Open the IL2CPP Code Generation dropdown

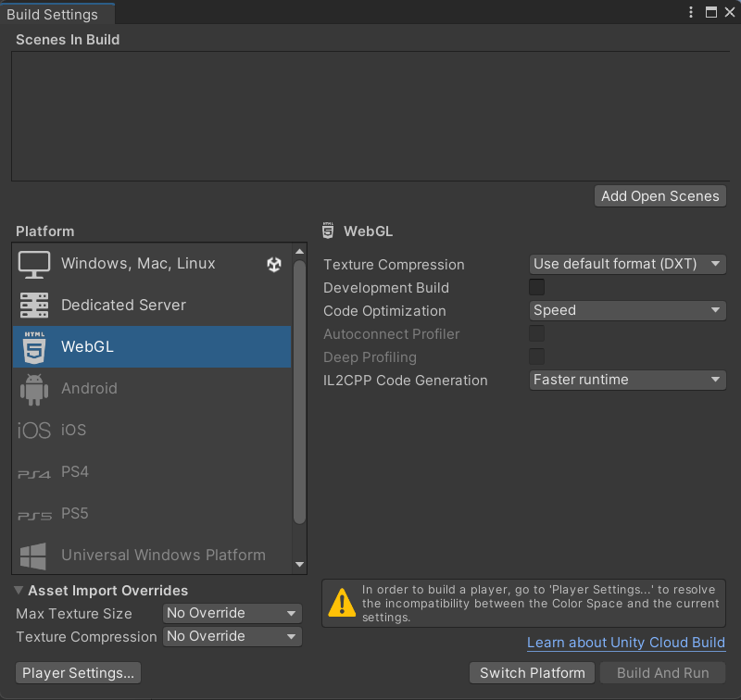(x=627, y=381)
